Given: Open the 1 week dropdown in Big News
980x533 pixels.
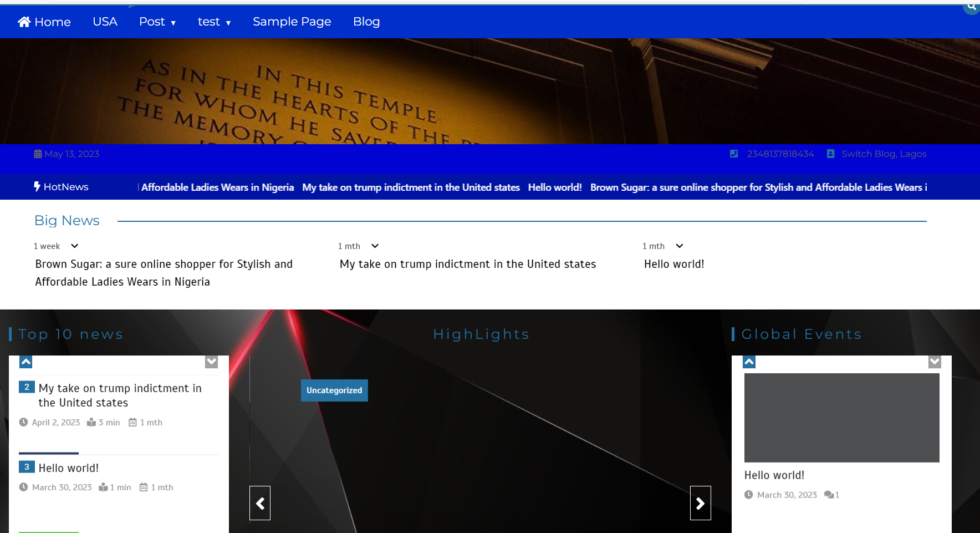Looking at the screenshot, I should [x=73, y=246].
